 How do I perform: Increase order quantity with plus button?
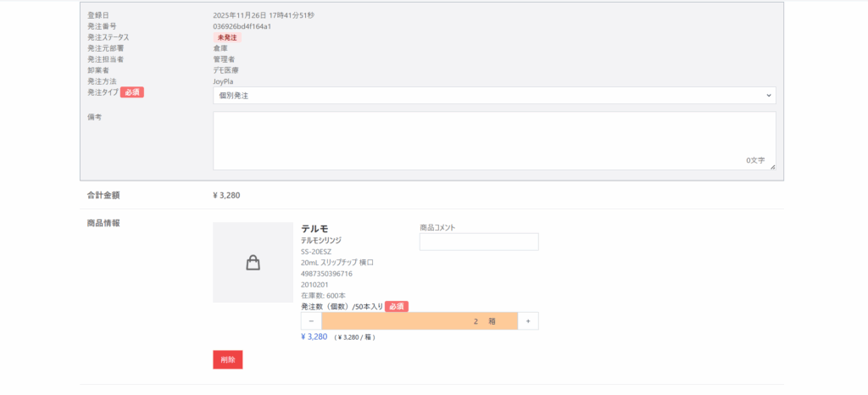point(528,321)
